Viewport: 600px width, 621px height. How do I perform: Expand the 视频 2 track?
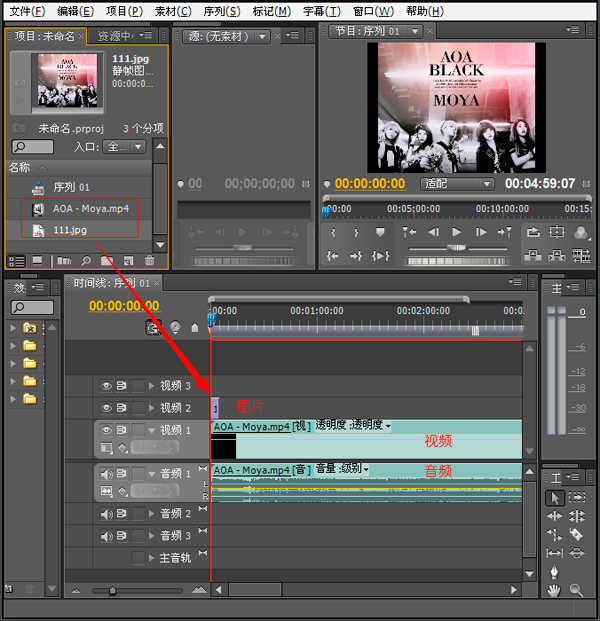[x=151, y=408]
